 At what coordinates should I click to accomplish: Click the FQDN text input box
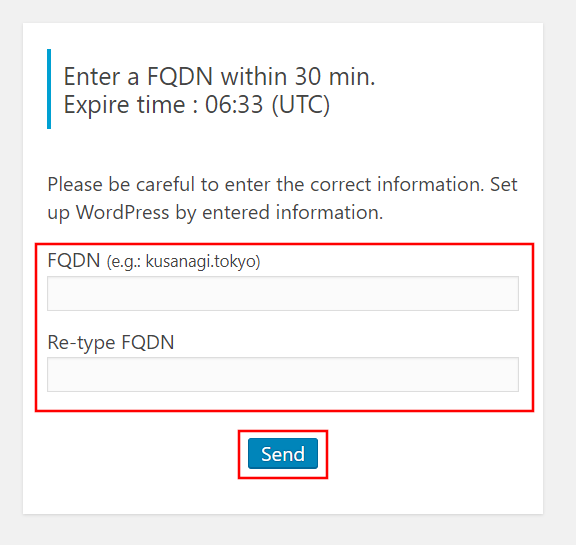(283, 293)
